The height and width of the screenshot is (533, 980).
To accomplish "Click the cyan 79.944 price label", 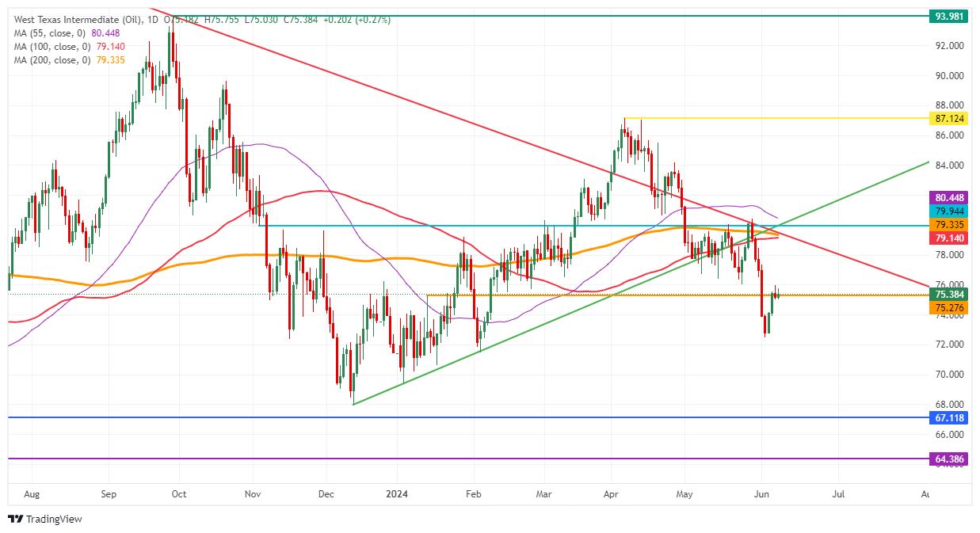I will (x=950, y=210).
